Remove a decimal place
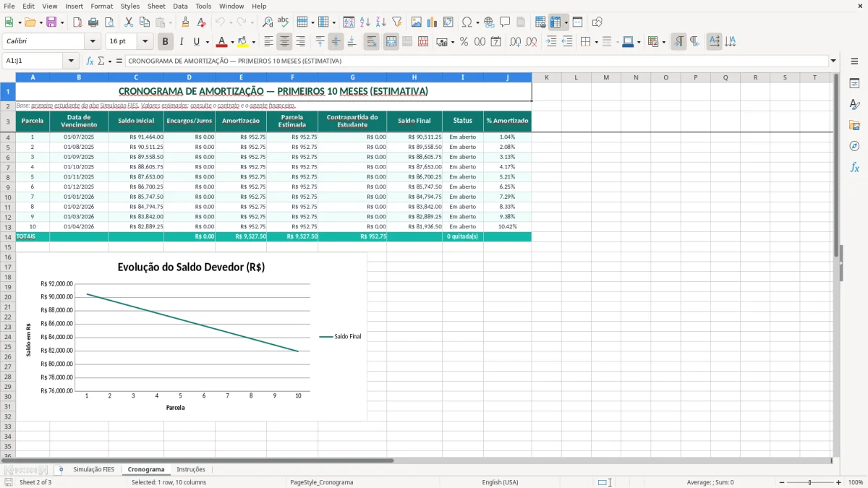The height and width of the screenshot is (488, 868). [x=531, y=42]
